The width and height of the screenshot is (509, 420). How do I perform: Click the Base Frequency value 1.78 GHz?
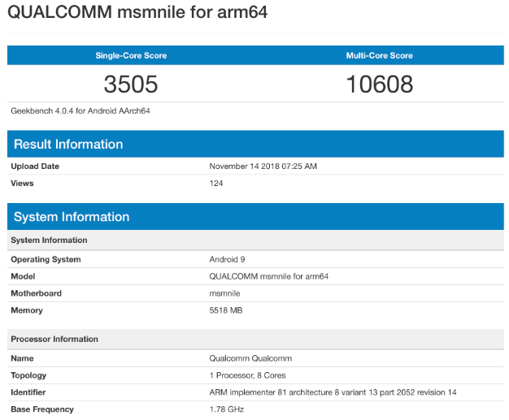click(228, 409)
